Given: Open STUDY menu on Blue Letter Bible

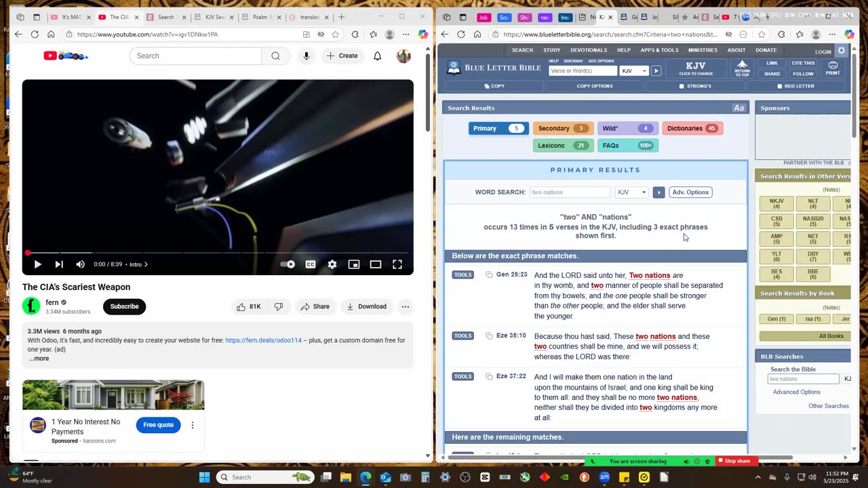Looking at the screenshot, I should [551, 50].
